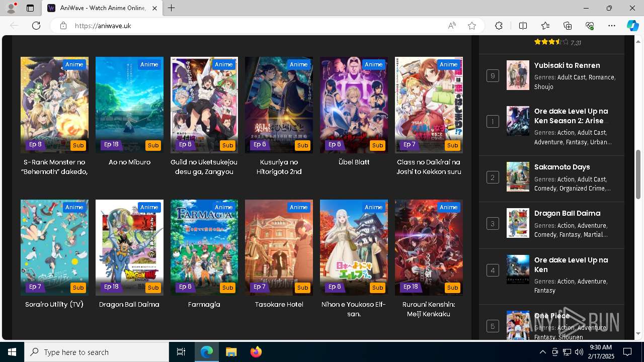Image resolution: width=644 pixels, height=362 pixels.
Task: Open Class no Daikirai na Joshi poster
Action: [x=429, y=105]
